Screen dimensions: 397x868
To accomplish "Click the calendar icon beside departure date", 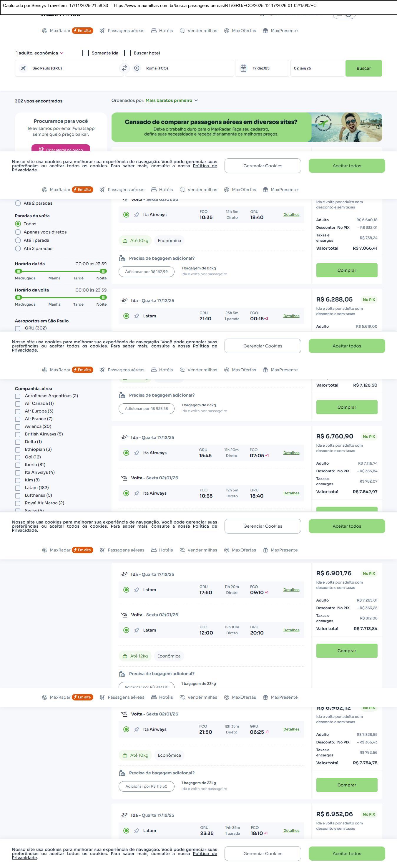I will click(x=243, y=68).
